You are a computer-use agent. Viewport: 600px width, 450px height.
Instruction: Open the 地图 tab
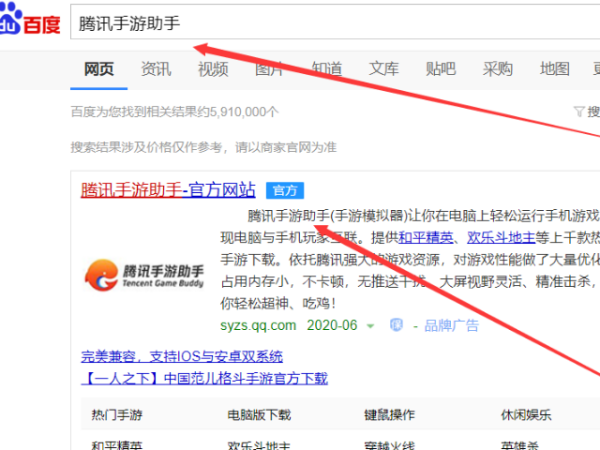[x=554, y=69]
